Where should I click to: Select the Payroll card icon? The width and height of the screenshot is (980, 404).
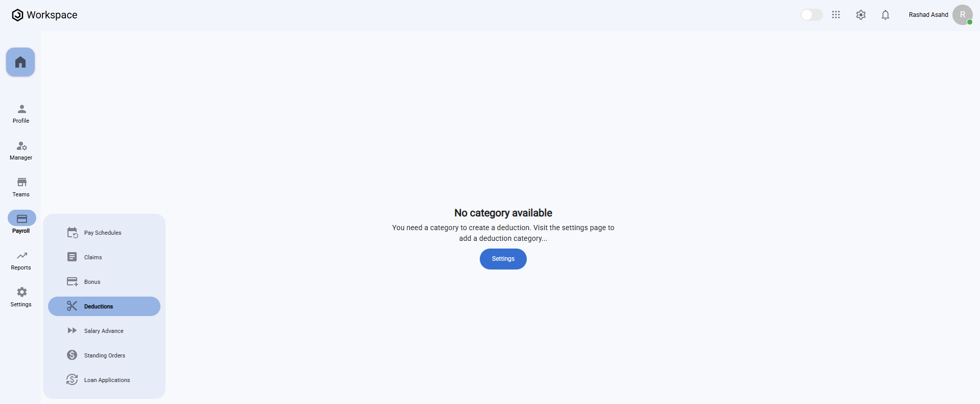pos(22,218)
